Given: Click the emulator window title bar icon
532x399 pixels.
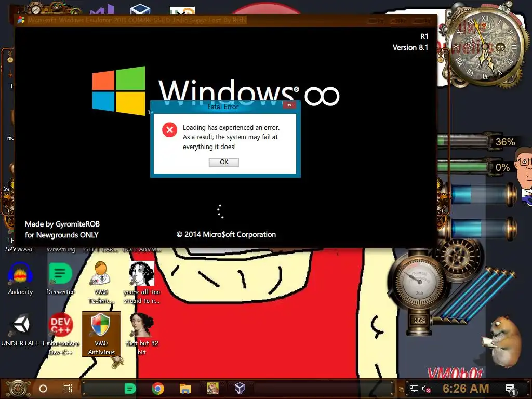Looking at the screenshot, I should [x=21, y=20].
